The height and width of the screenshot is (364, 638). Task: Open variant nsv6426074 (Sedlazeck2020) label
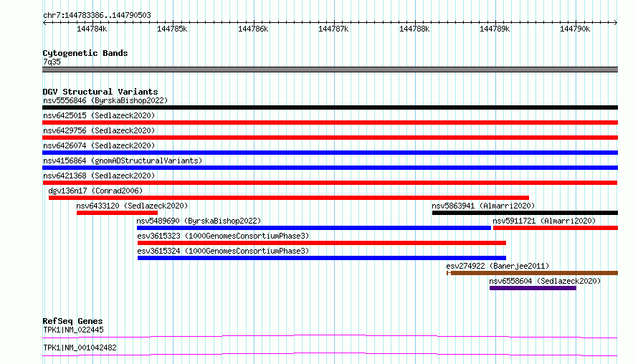point(99,145)
